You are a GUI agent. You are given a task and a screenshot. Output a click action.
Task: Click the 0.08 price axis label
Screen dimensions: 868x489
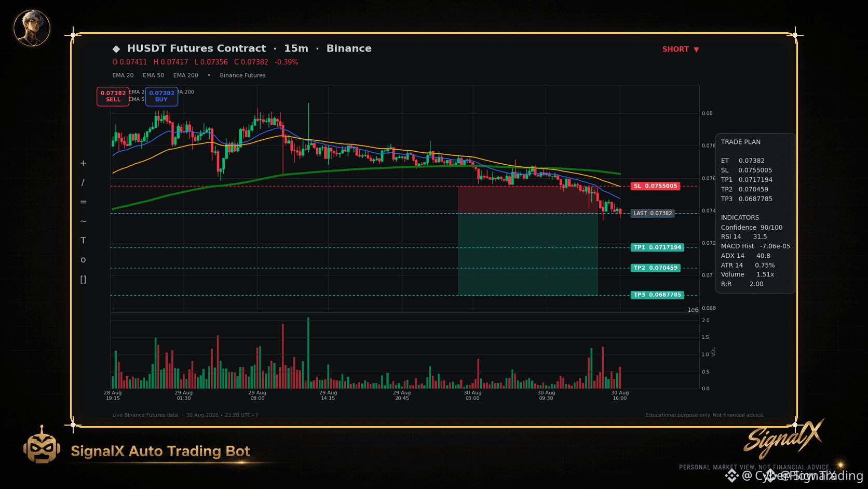(x=707, y=113)
